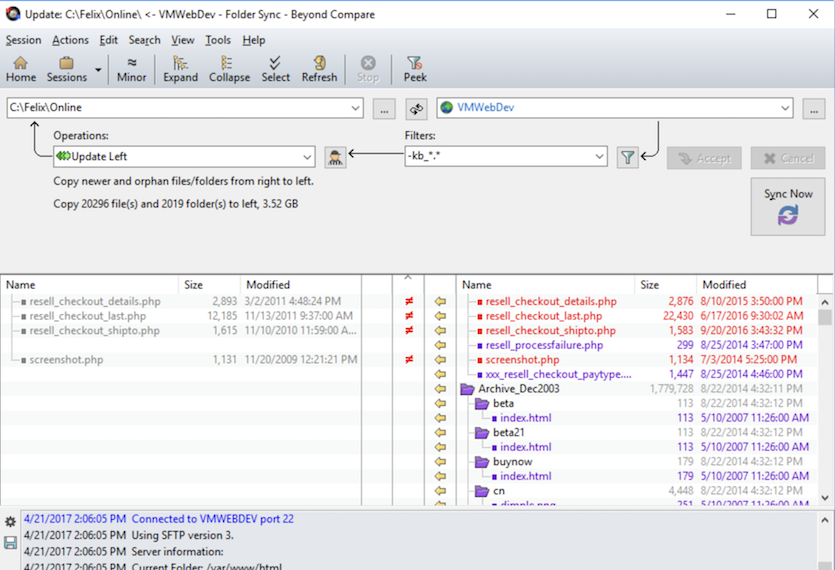Image resolution: width=835 pixels, height=570 pixels.
Task: Click the rules referee icon
Action: coord(335,157)
